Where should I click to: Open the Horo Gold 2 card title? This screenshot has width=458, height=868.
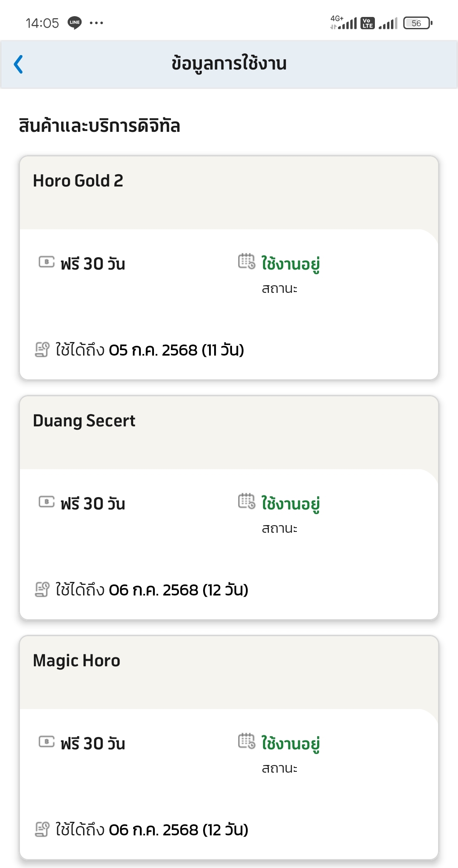point(78,181)
